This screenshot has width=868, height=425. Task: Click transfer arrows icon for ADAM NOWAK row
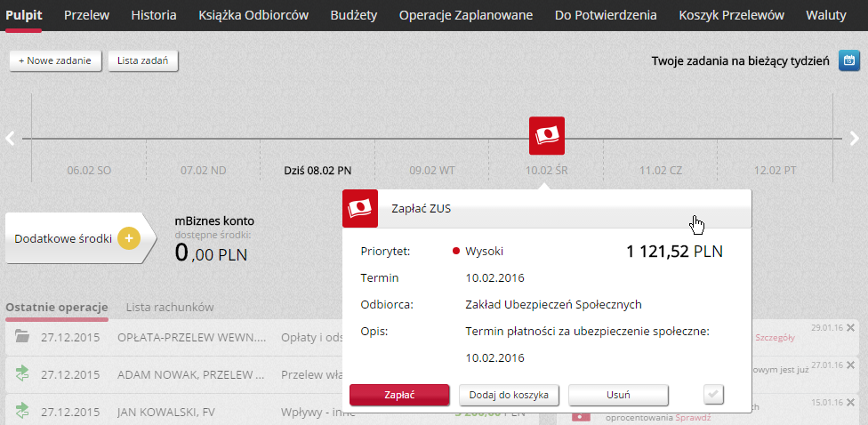click(x=22, y=374)
